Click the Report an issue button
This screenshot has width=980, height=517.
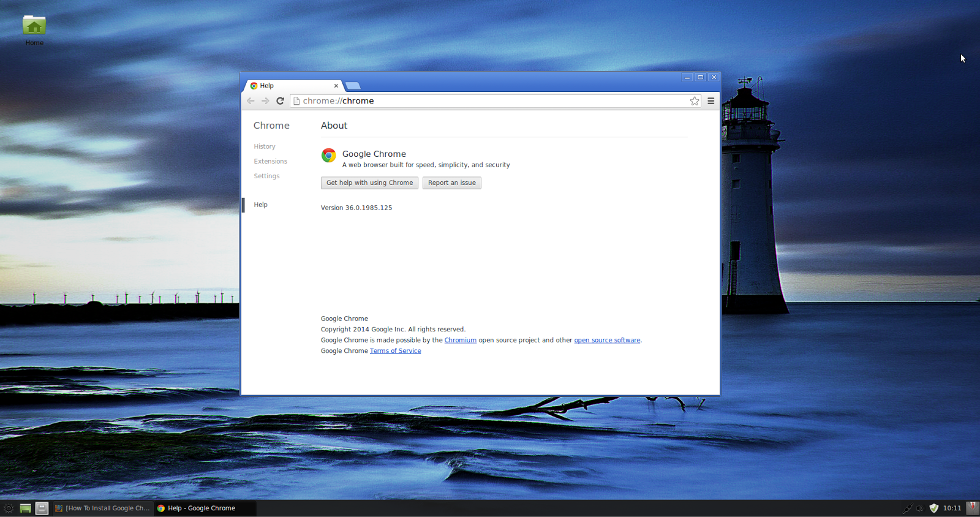tap(452, 183)
